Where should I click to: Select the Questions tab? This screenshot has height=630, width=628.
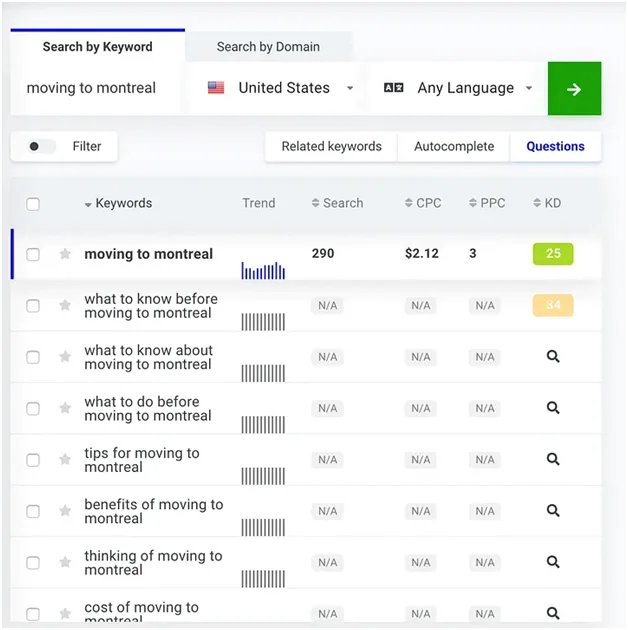[556, 146]
